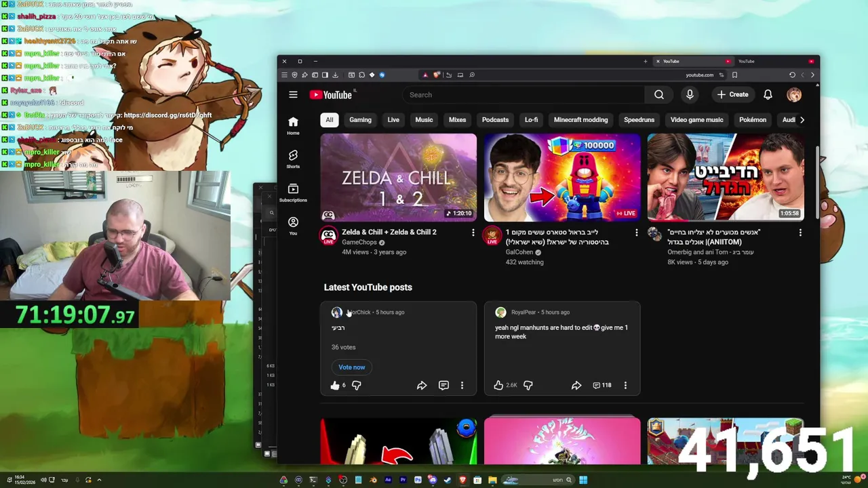
Task: Open more options on the 36-vote poll post
Action: tap(462, 385)
